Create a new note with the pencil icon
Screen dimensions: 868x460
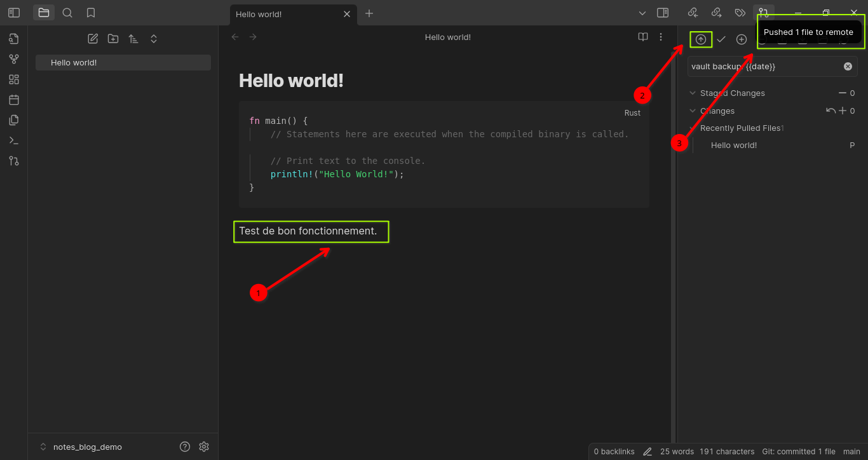point(93,39)
